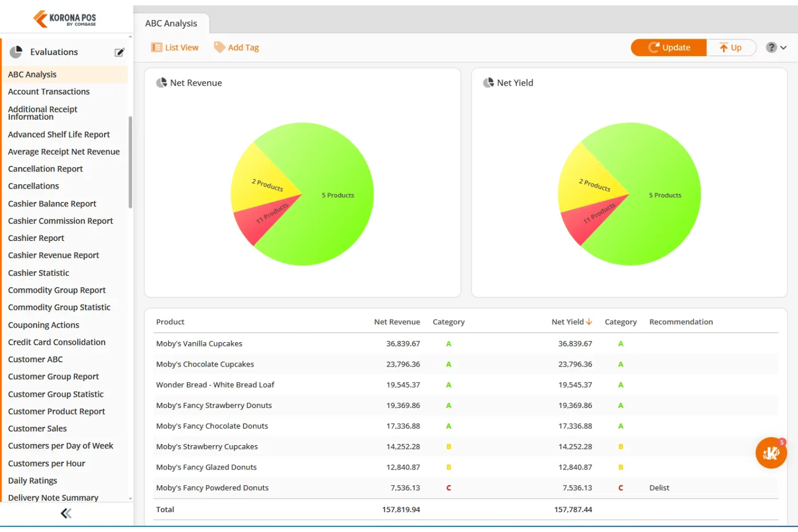Click Add Tag
798x532 pixels.
coord(236,47)
